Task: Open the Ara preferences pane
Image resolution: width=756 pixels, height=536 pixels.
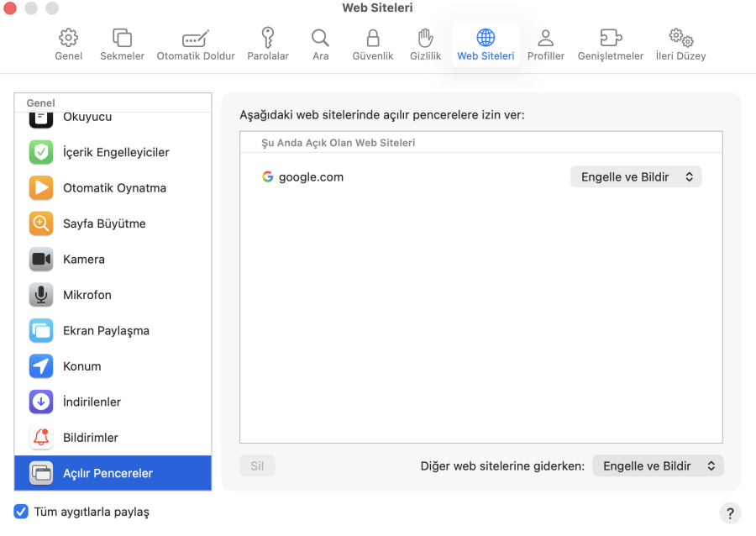Action: pyautogui.click(x=320, y=43)
